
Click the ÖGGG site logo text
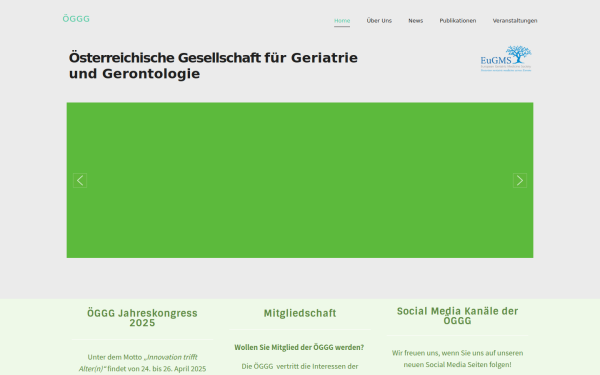pyautogui.click(x=76, y=19)
